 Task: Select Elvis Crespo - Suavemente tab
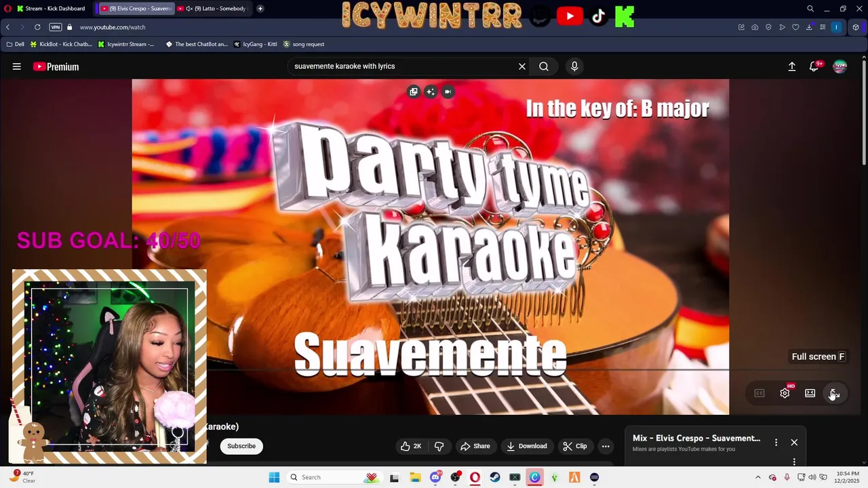coord(136,9)
